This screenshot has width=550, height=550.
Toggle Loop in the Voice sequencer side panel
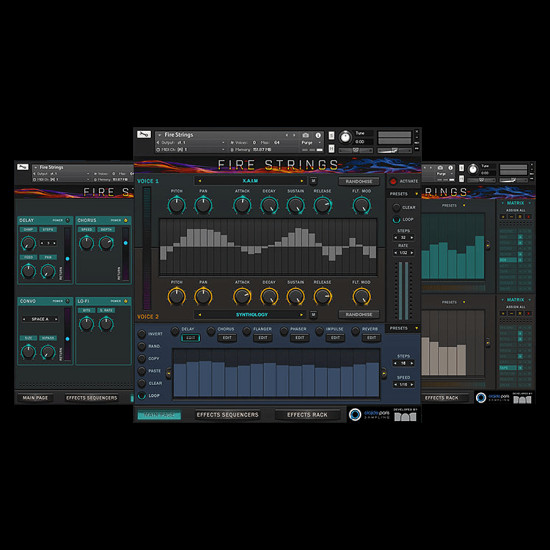[396, 220]
